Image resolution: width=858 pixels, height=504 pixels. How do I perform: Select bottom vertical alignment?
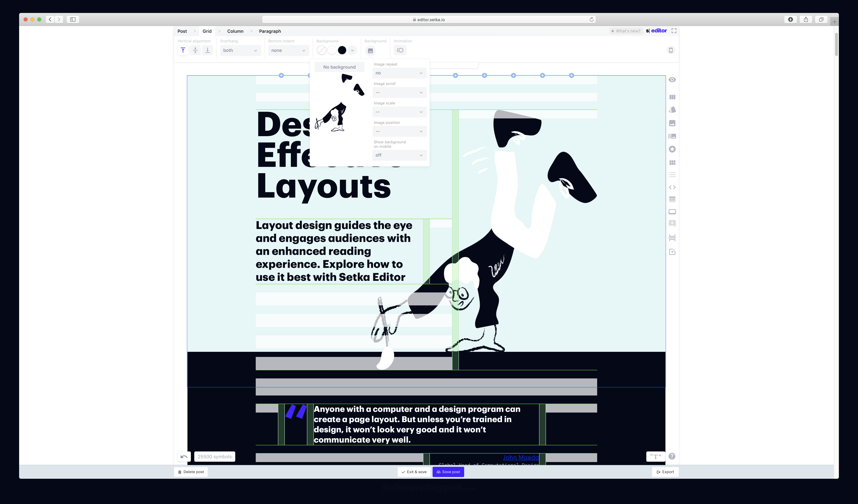pyautogui.click(x=207, y=50)
